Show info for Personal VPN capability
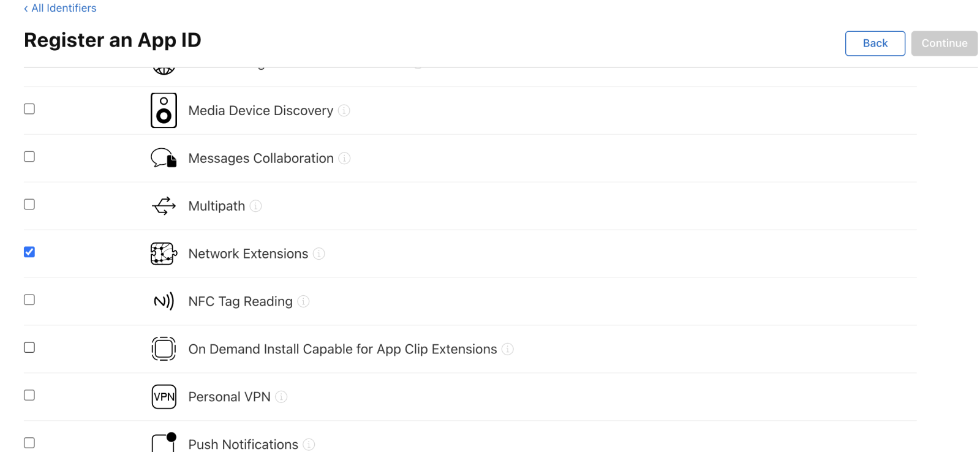The image size is (980, 452). coord(281,397)
